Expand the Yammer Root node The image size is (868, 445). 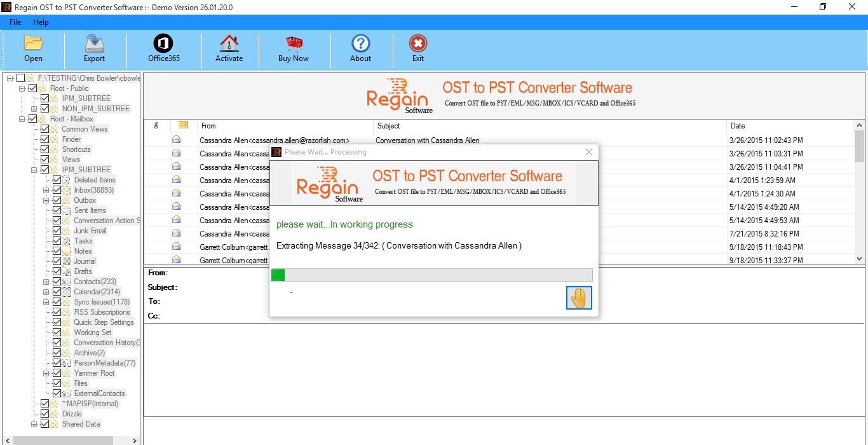coord(46,373)
